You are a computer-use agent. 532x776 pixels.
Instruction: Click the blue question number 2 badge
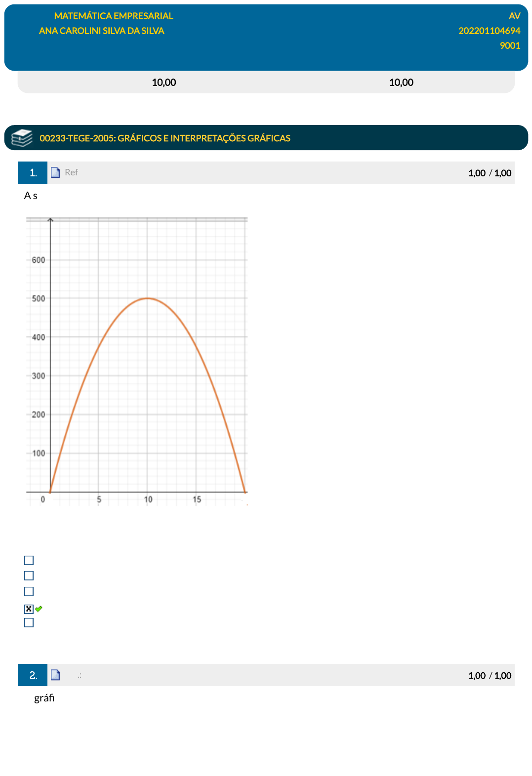tap(33, 675)
